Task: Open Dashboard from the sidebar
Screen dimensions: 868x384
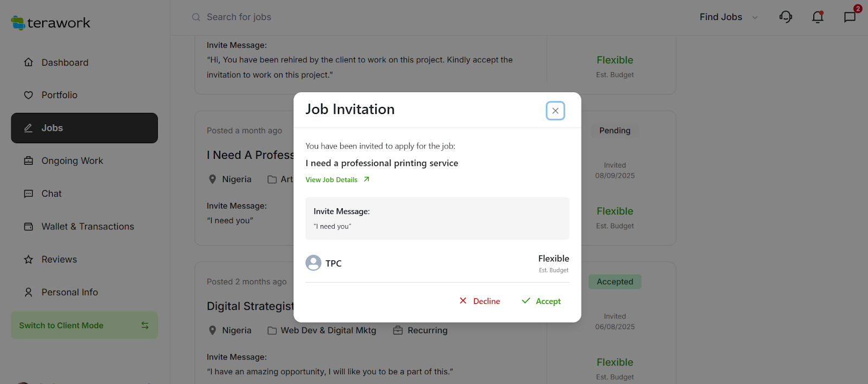Action: (x=65, y=62)
